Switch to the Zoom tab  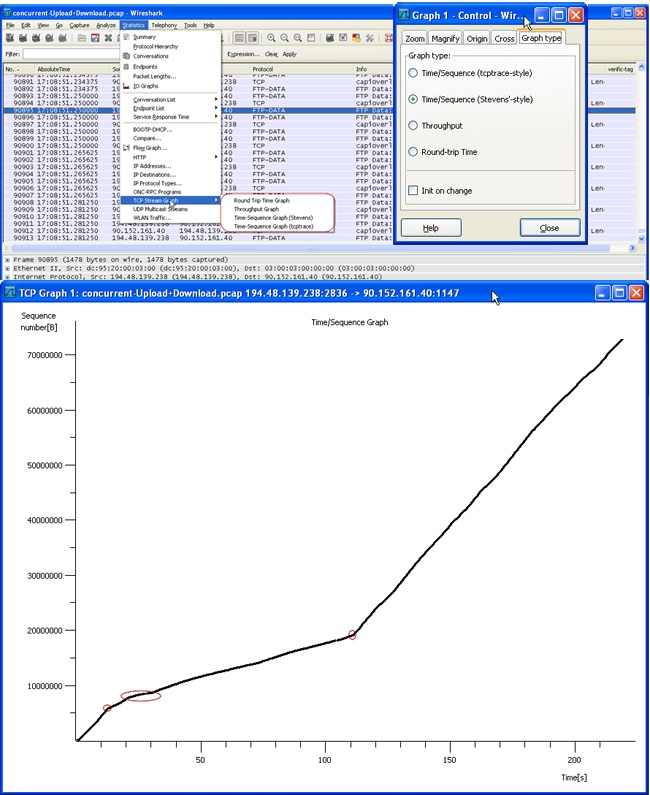point(415,39)
